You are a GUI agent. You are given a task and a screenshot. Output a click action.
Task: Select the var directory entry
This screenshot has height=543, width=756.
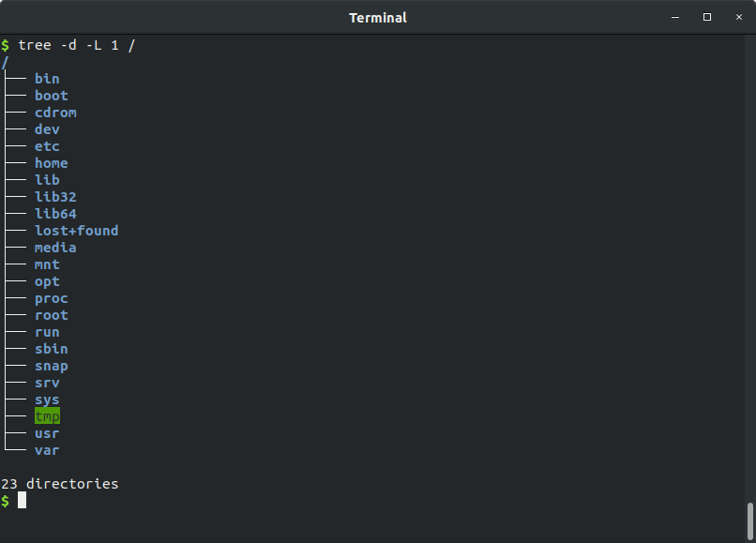(47, 450)
